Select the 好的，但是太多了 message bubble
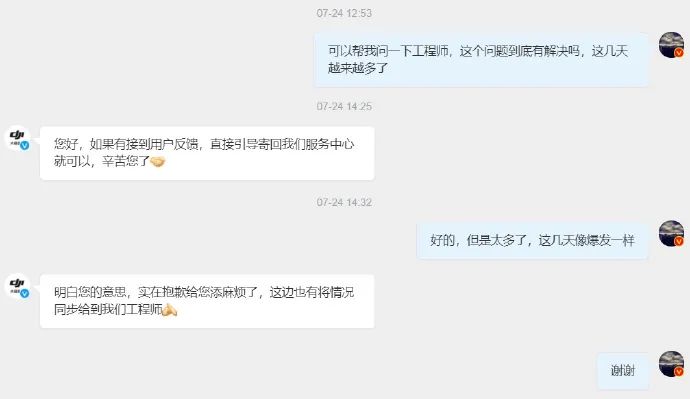690x399 pixels. (x=532, y=241)
